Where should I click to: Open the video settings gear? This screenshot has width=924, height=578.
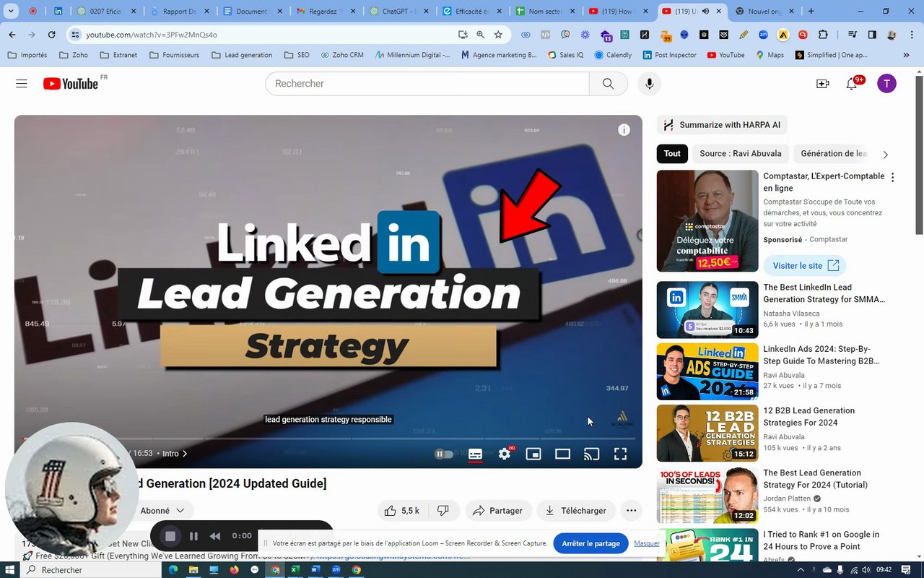click(505, 454)
